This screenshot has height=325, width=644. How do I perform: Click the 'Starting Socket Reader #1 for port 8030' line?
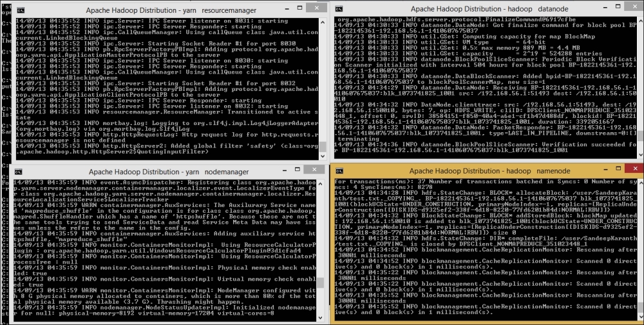tap(156, 44)
